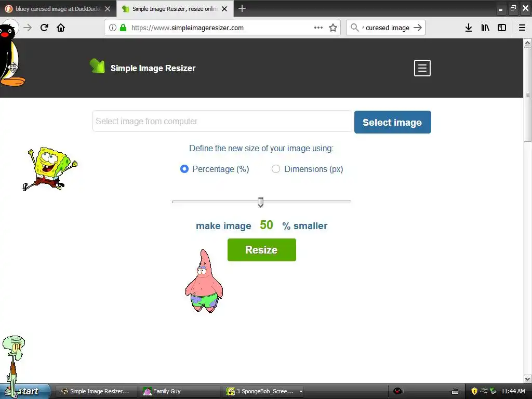Open the site's navigation menu icon
This screenshot has height=399, width=532.
(422, 68)
